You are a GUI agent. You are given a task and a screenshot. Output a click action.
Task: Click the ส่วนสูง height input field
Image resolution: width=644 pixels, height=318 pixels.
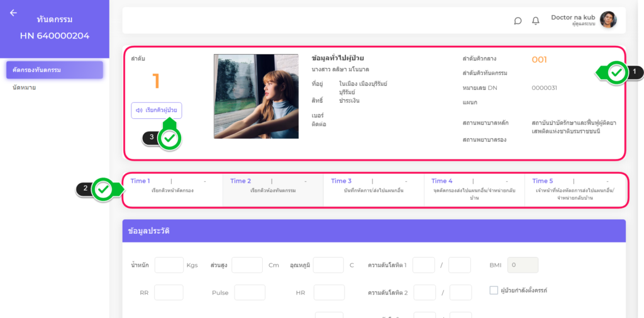pyautogui.click(x=247, y=265)
